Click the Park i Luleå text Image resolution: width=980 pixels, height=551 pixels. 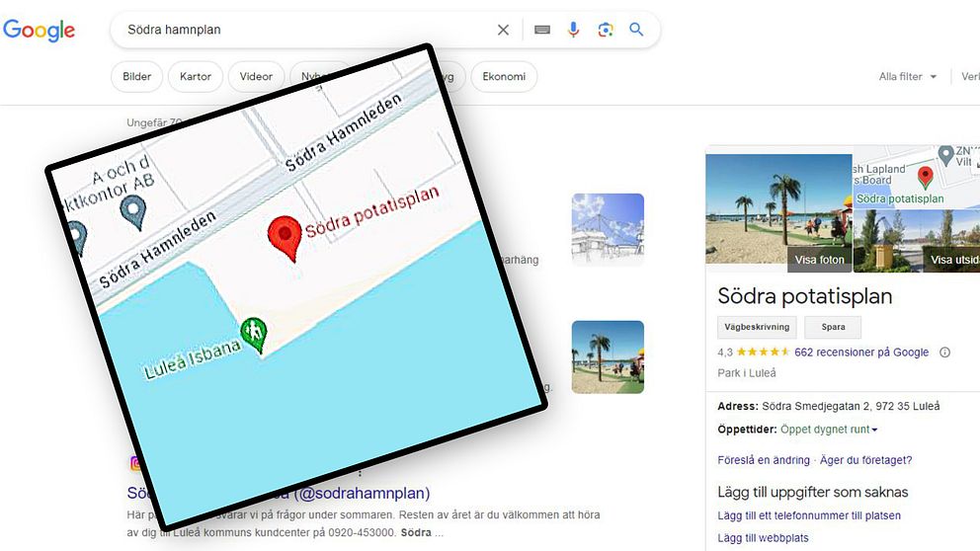coord(746,373)
